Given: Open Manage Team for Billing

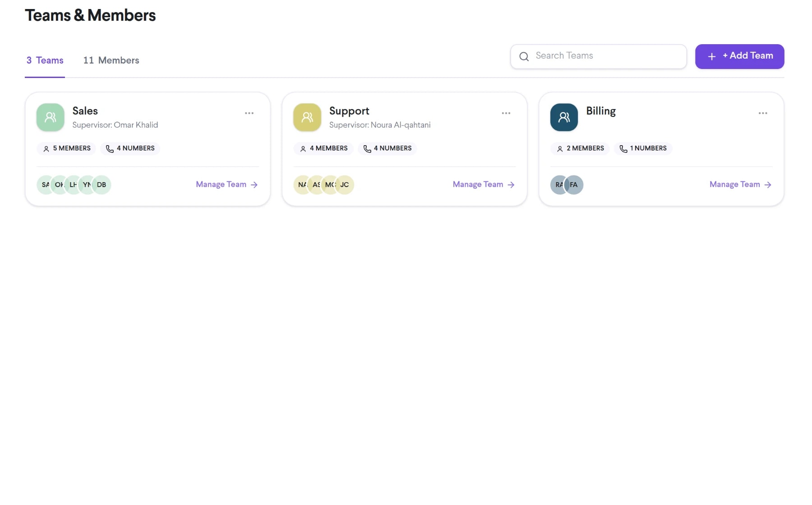Looking at the screenshot, I should [740, 184].
